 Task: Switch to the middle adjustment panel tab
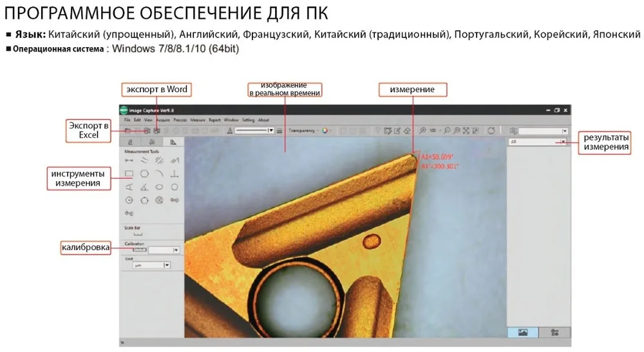point(152,142)
